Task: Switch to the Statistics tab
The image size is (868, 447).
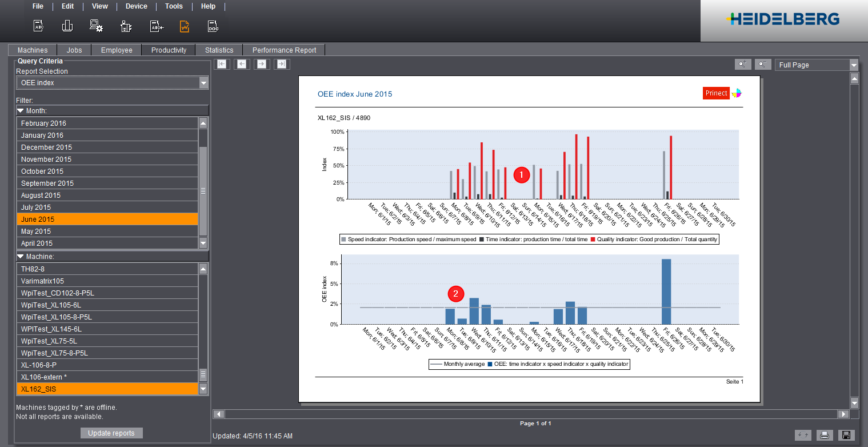Action: tap(219, 50)
